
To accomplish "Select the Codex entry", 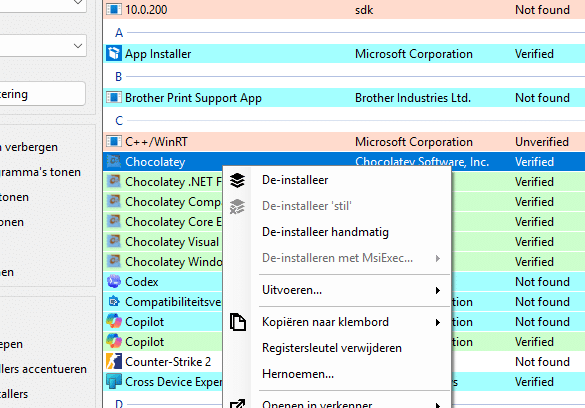I will pos(142,282).
